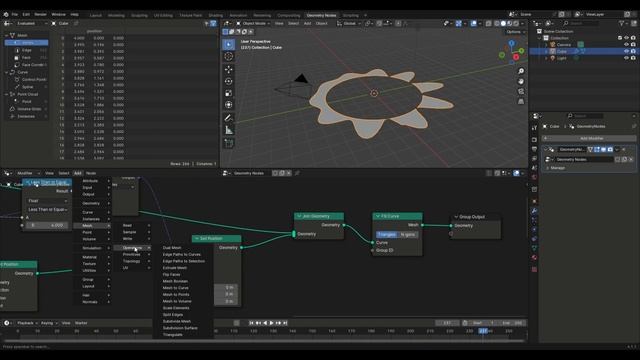This screenshot has height=360, width=640.
Task: Open the Float data type dropdown
Action: coord(47,201)
